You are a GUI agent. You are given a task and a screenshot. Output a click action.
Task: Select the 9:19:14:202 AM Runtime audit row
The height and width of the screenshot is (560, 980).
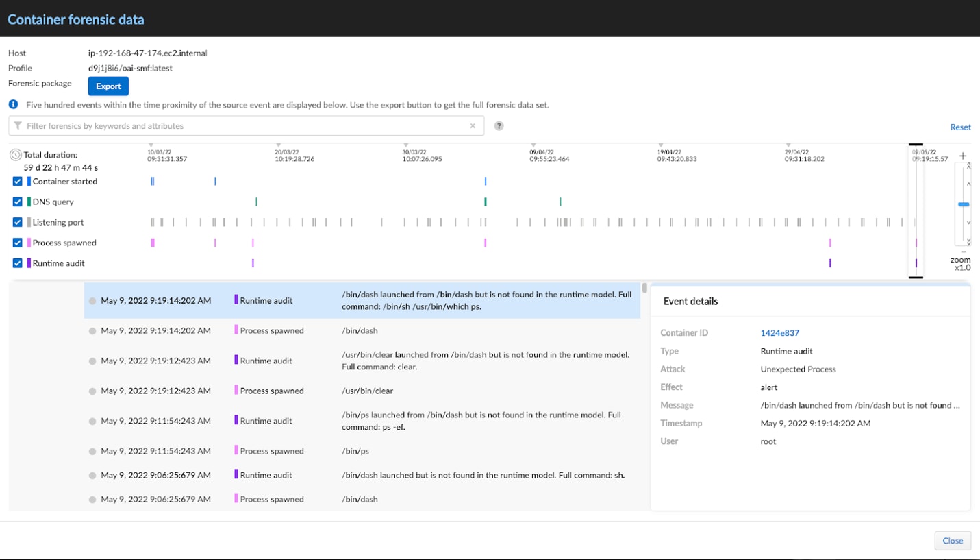[362, 300]
